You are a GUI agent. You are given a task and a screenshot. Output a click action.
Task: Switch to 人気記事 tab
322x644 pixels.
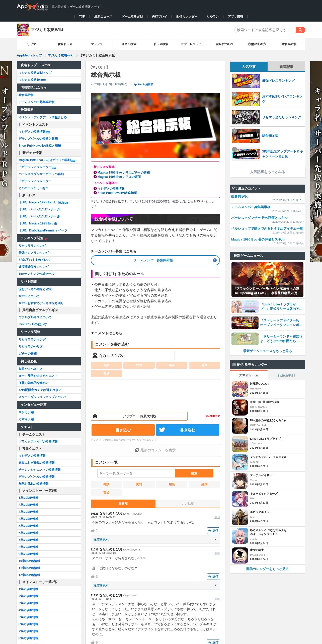[249, 67]
